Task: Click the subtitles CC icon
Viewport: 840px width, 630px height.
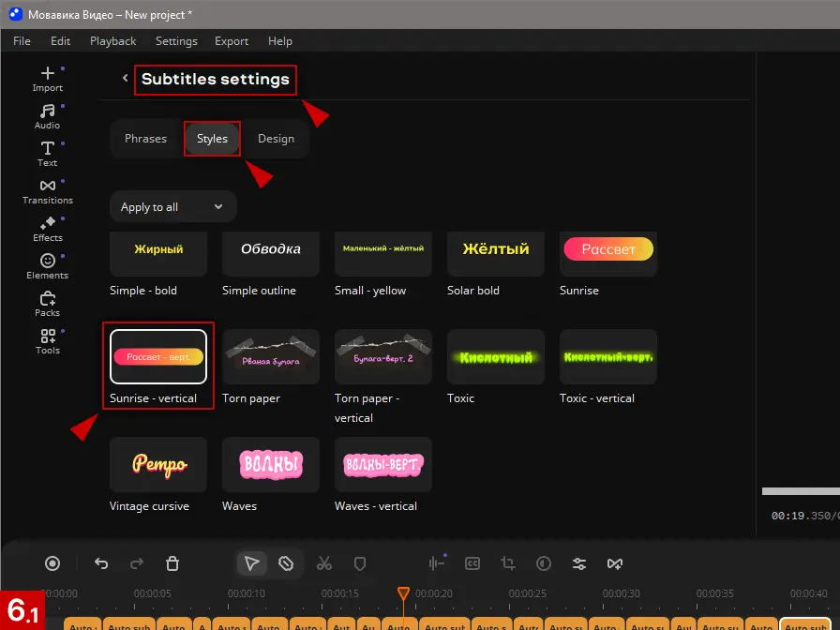Action: tap(472, 563)
